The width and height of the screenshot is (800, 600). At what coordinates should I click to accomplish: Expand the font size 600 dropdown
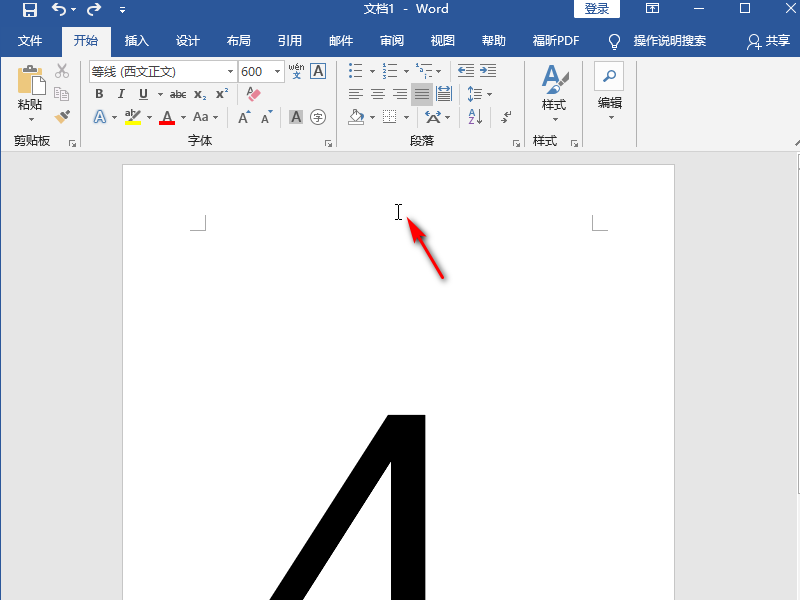tap(277, 71)
